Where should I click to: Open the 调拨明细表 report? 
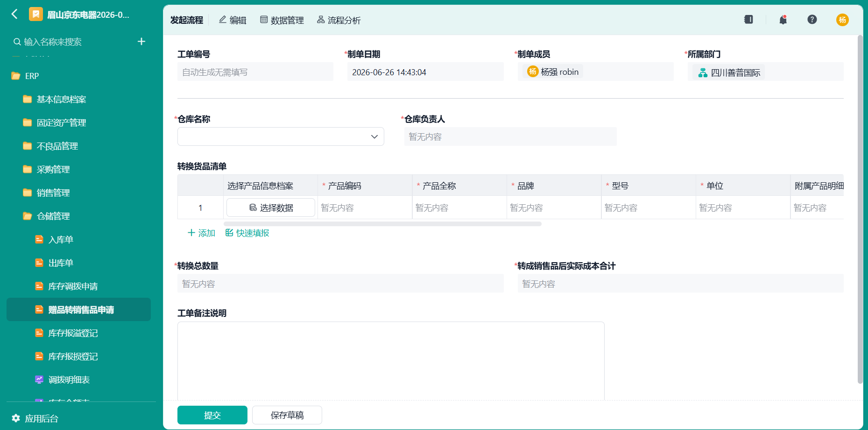click(78, 380)
